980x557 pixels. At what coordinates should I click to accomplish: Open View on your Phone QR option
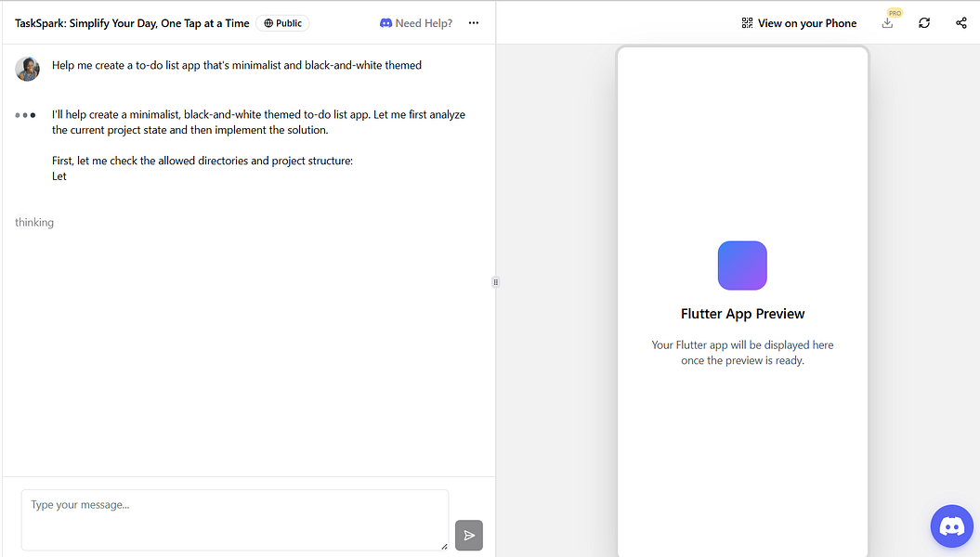[799, 23]
